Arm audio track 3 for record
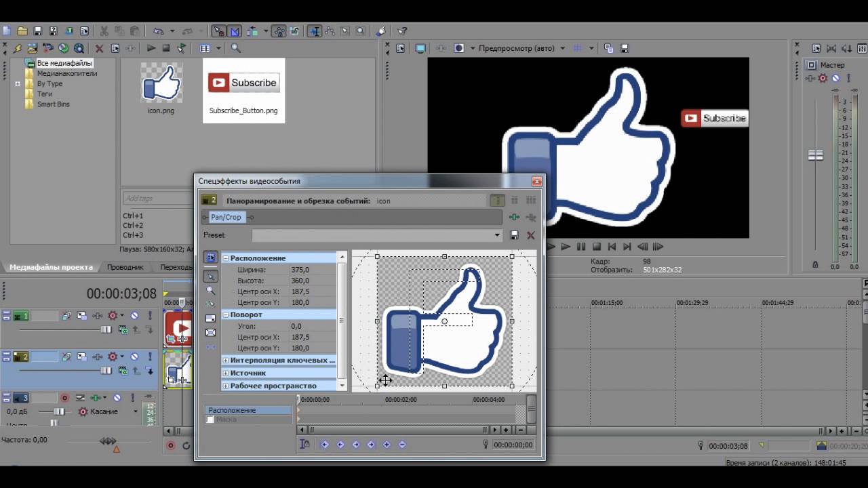Image resolution: width=868 pixels, height=488 pixels. [x=65, y=398]
